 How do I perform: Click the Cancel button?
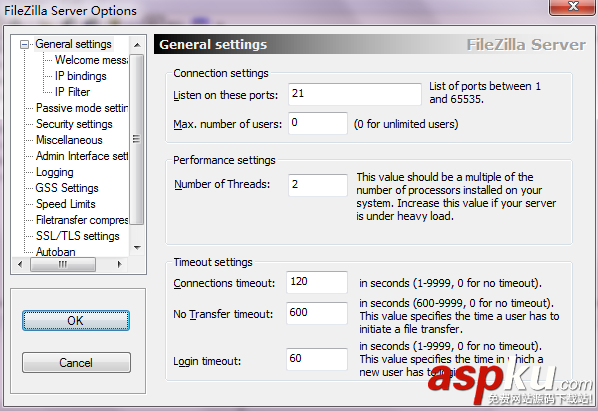tap(76, 363)
